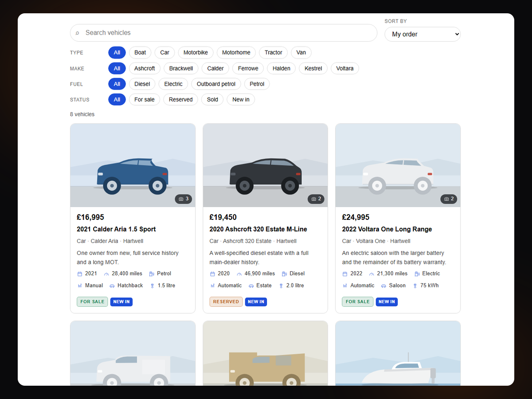Click photo count badge on Calder Aria card
This screenshot has width=532, height=399.
coord(184,199)
